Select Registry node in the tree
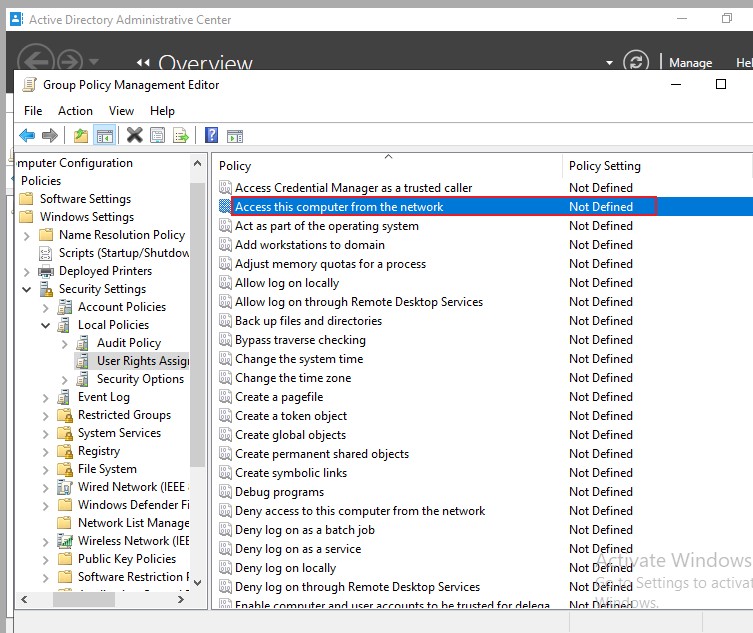Viewport: 753px width, 633px height. point(99,451)
